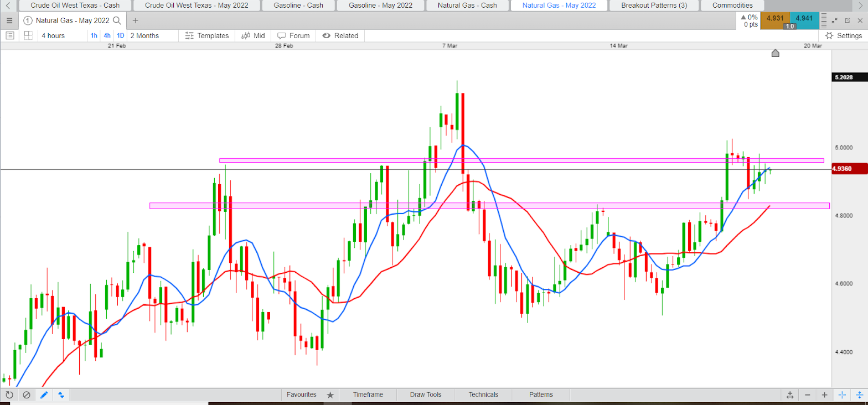Image resolution: width=868 pixels, height=405 pixels.
Task: Click the auto-scale axis icon
Action: tap(790, 395)
